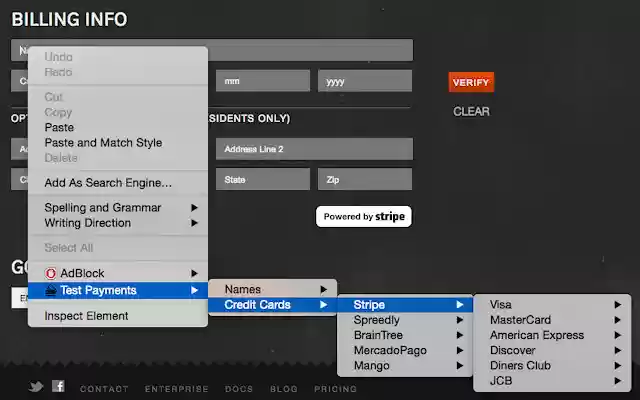The width and height of the screenshot is (640, 400).
Task: Open the PRICING footer link
Action: coord(335,389)
